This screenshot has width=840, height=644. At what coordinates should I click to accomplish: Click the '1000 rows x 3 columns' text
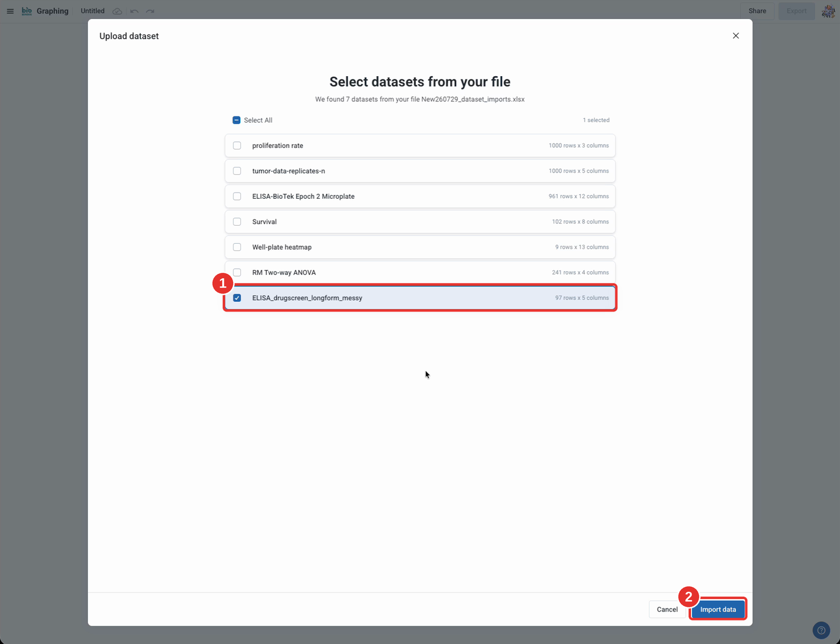[x=578, y=146]
